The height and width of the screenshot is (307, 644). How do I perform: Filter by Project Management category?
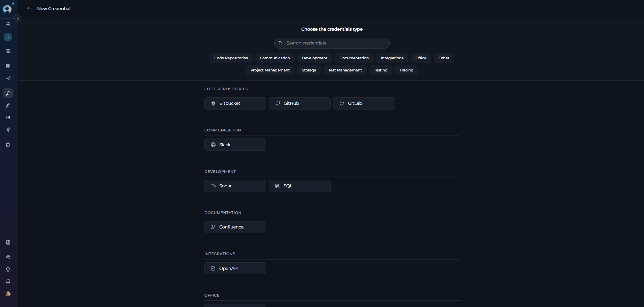(270, 70)
